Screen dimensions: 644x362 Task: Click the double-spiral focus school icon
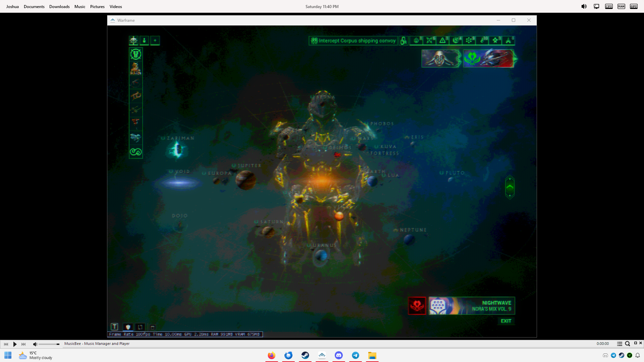coord(136,152)
